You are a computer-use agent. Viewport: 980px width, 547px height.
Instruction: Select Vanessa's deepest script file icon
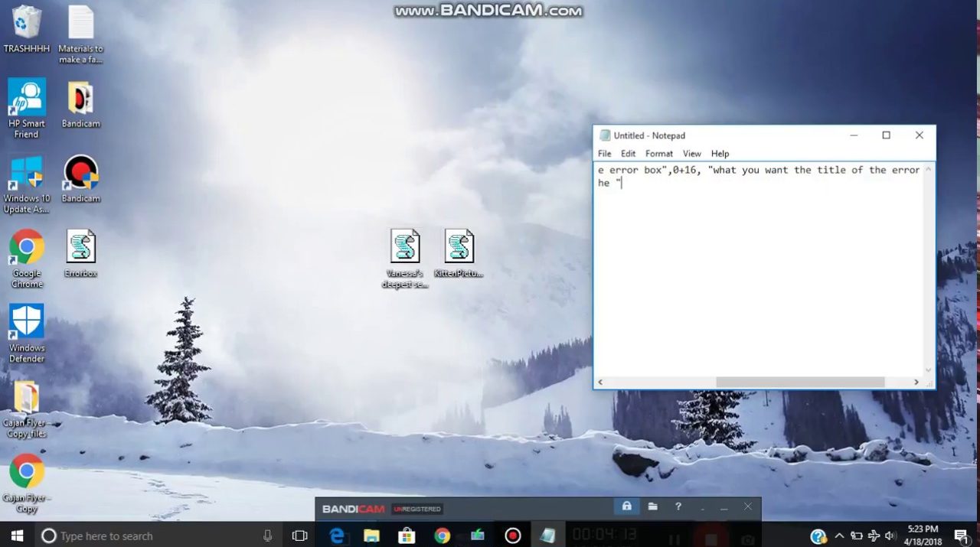point(405,247)
